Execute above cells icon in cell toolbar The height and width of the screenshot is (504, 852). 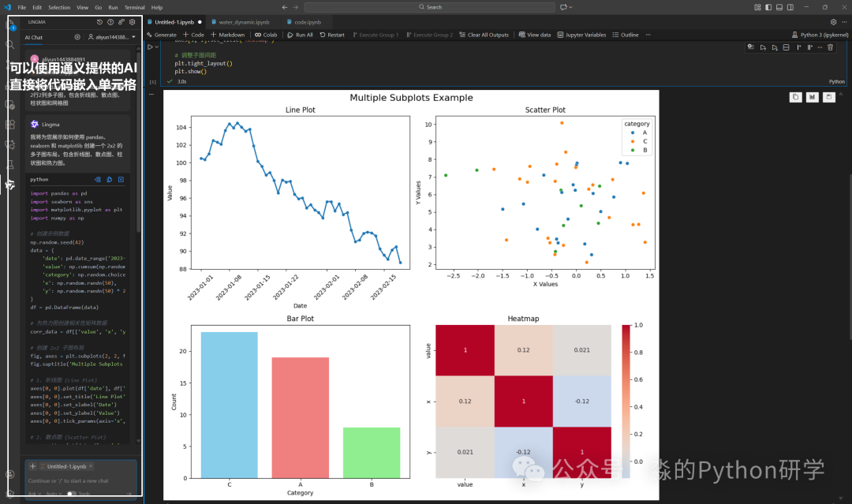coord(763,47)
